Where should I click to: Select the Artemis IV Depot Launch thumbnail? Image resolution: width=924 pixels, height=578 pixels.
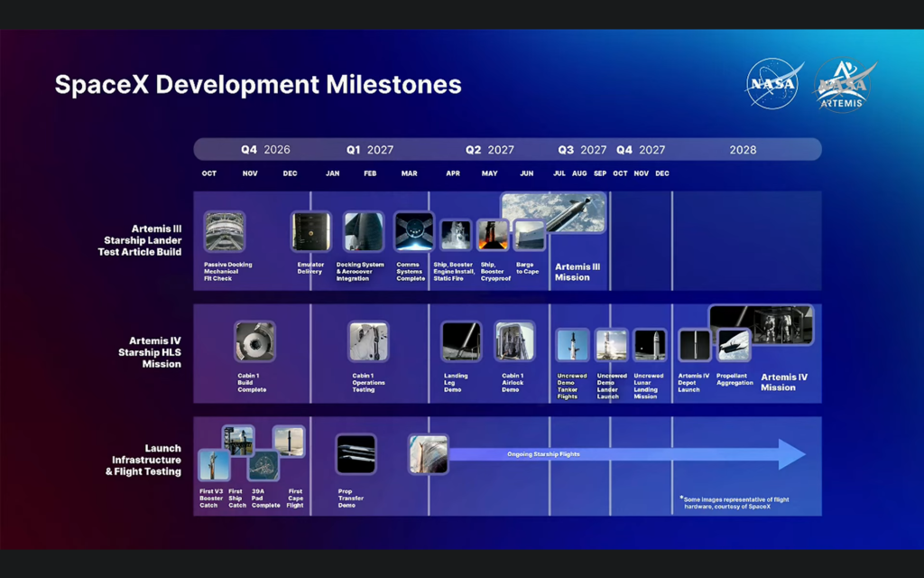pos(695,344)
